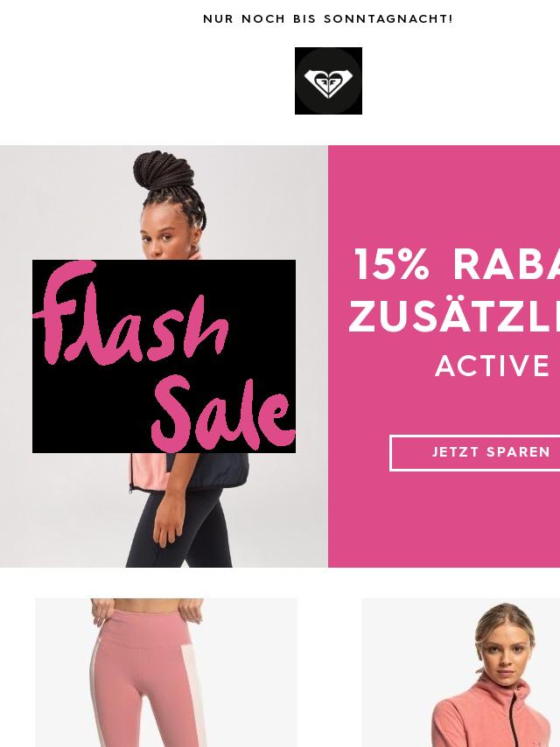Image resolution: width=560 pixels, height=747 pixels.
Task: Open the 'Nur noch bis Sonntagnacht!' header link
Action: [x=328, y=19]
